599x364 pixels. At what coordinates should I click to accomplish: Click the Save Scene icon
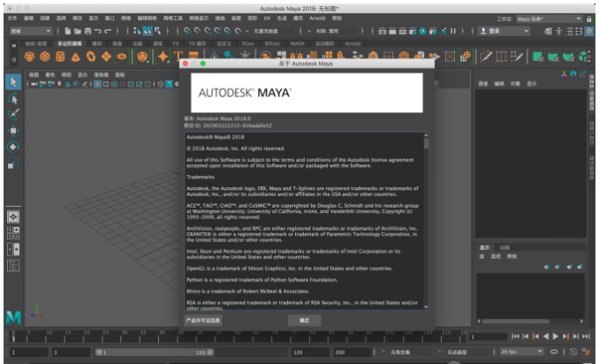pyautogui.click(x=87, y=31)
